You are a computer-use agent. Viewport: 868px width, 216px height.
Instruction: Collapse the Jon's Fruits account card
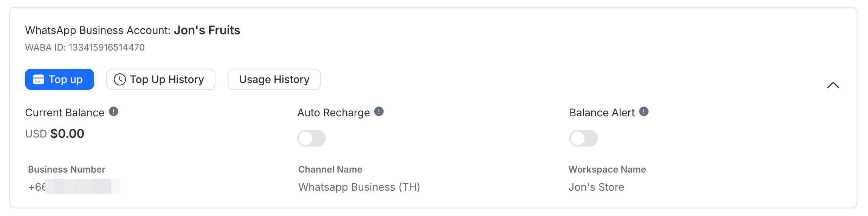tap(833, 85)
